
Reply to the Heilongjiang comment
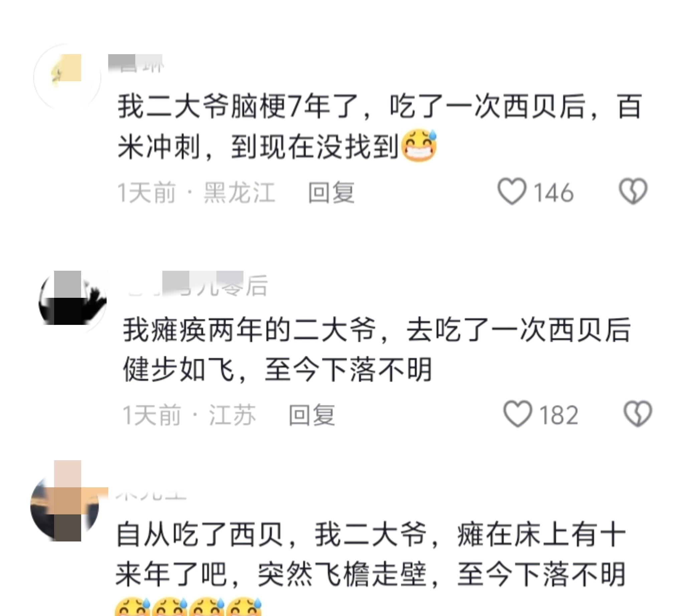[x=331, y=193]
